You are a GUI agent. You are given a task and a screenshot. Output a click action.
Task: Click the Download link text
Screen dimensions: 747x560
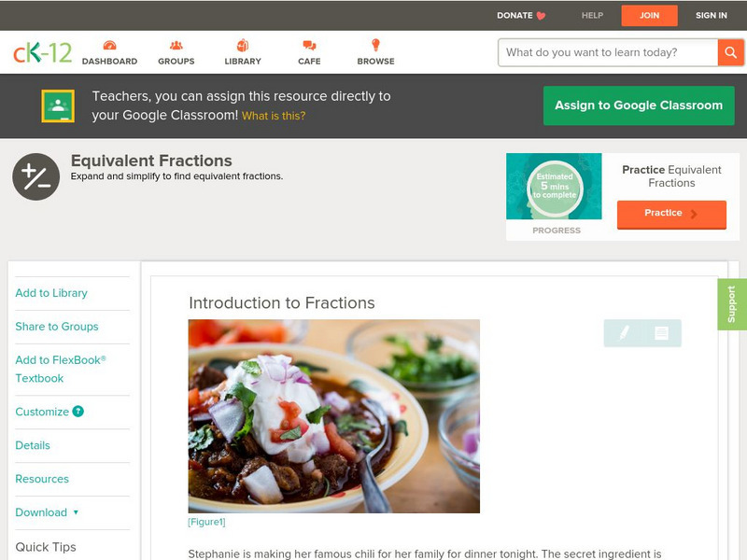[41, 512]
